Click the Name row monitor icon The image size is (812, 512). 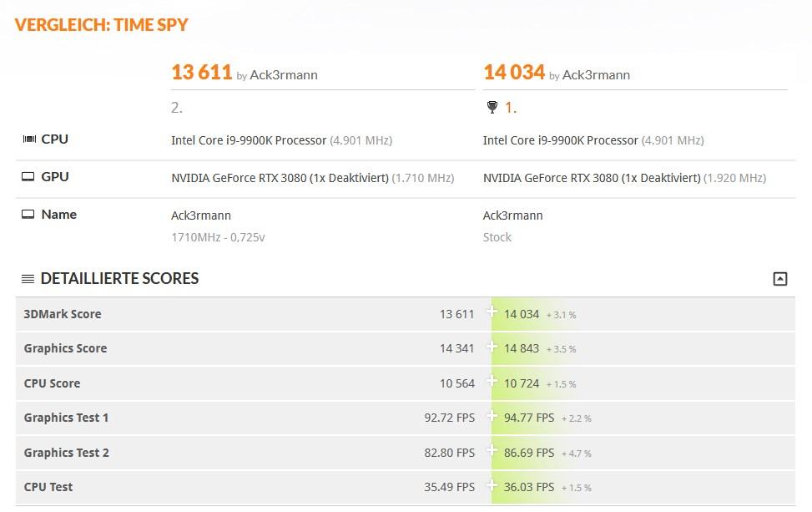click(28, 215)
